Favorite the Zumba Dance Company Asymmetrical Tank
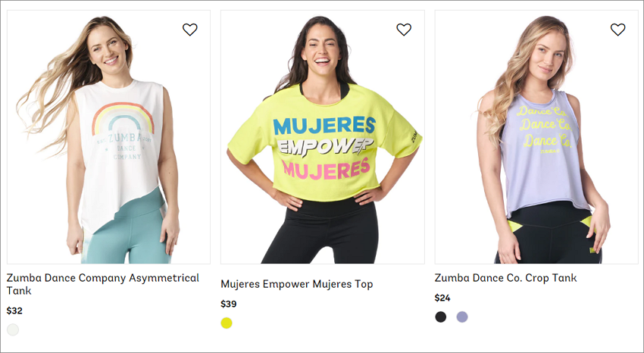The height and width of the screenshot is (353, 644). click(x=189, y=30)
